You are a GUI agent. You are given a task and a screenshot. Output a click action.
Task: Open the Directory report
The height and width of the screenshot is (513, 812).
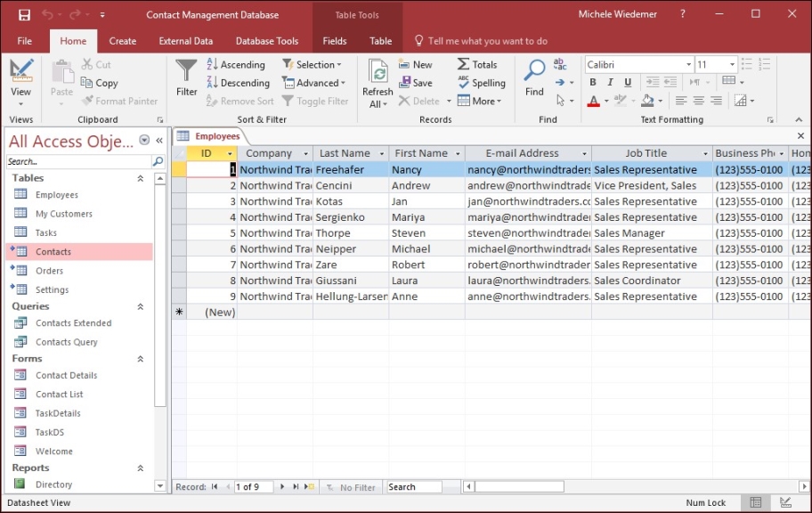click(x=80, y=484)
